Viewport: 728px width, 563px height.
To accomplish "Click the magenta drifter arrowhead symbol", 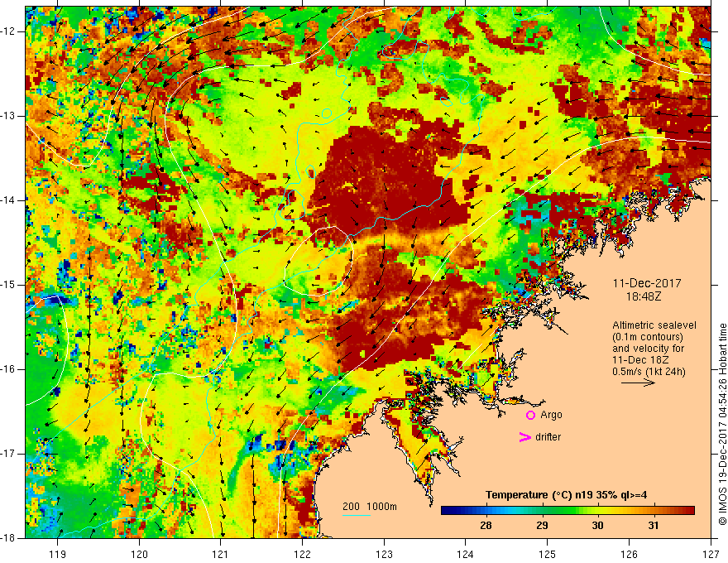I will 524,437.
